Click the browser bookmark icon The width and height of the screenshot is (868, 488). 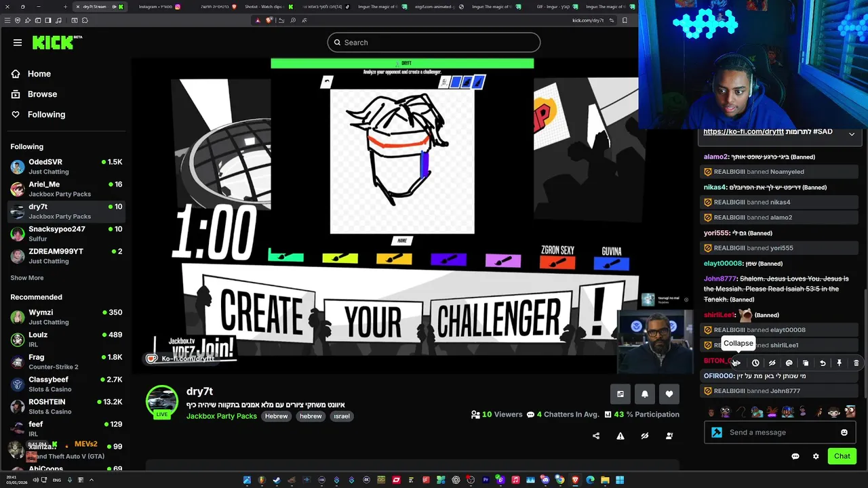tap(625, 20)
